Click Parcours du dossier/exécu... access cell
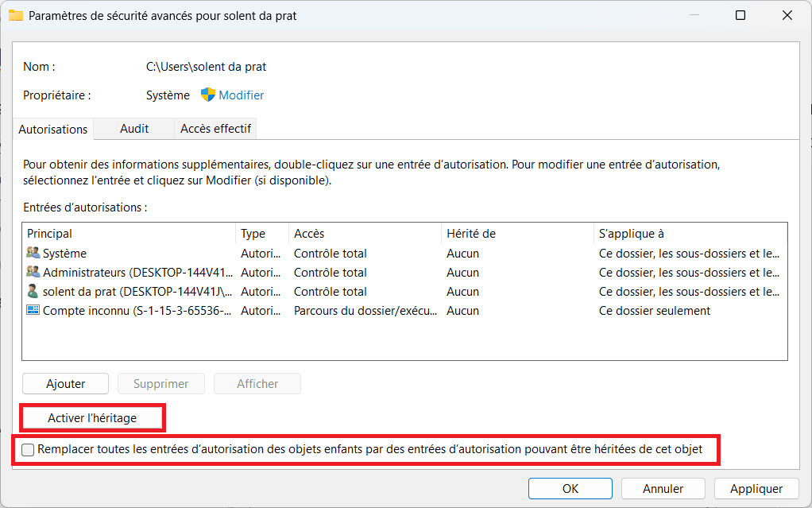 pyautogui.click(x=365, y=311)
